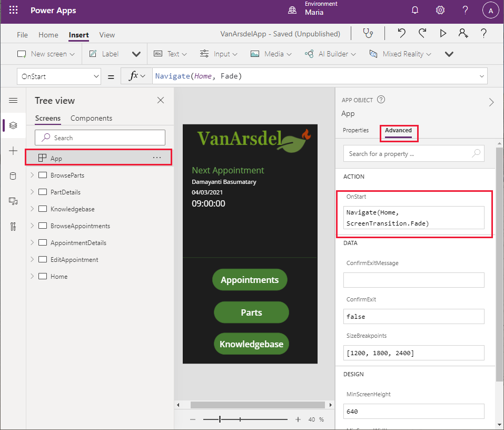This screenshot has width=504, height=430.
Task: Edit the ConfirmExitMessage field
Action: 413,279
